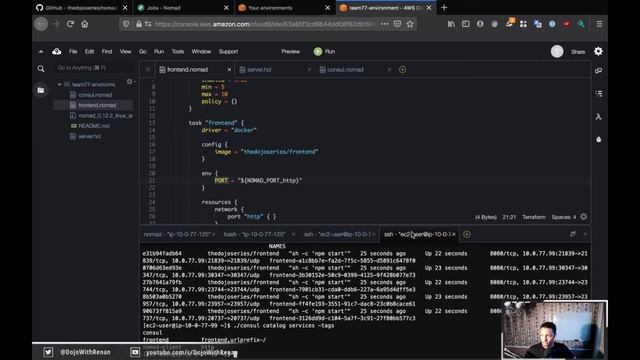The width and height of the screenshot is (640, 360).
Task: Open page actions three-dot menu
Action: pos(384,24)
